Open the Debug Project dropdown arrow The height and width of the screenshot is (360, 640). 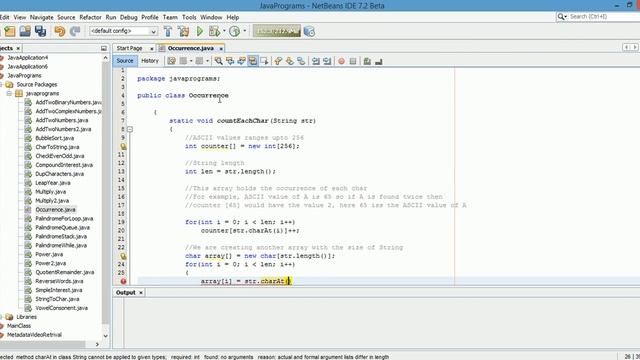pos(224,31)
